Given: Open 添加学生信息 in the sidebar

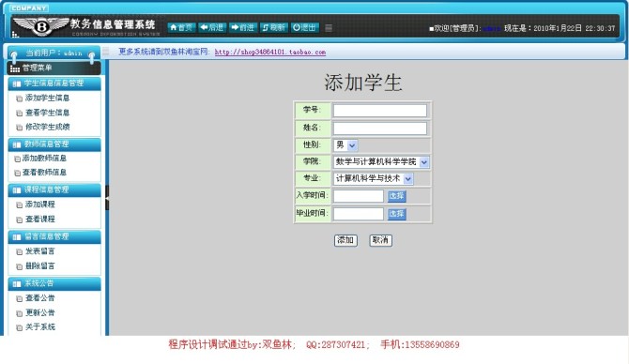Looking at the screenshot, I should [x=47, y=98].
